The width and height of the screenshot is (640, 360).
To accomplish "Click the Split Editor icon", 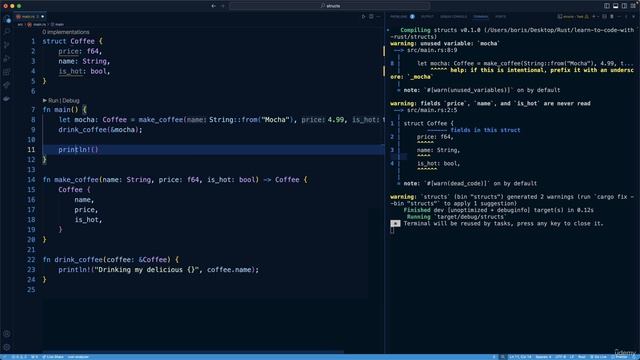I will [371, 17].
